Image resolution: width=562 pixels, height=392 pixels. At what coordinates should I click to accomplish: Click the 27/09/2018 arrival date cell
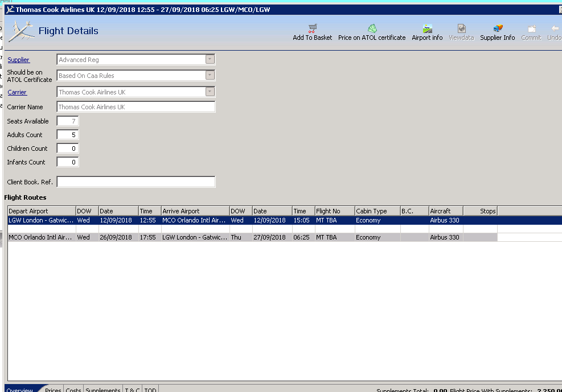pos(272,237)
